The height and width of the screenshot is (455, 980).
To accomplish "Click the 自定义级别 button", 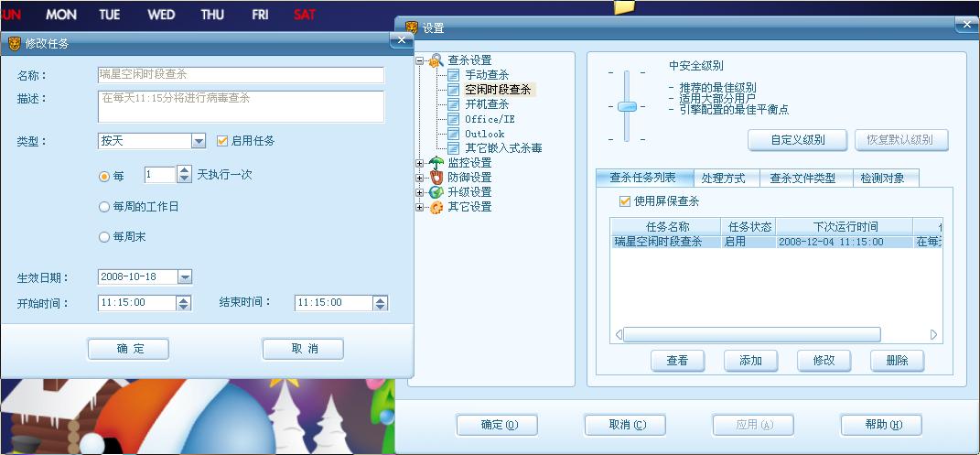I will [798, 140].
